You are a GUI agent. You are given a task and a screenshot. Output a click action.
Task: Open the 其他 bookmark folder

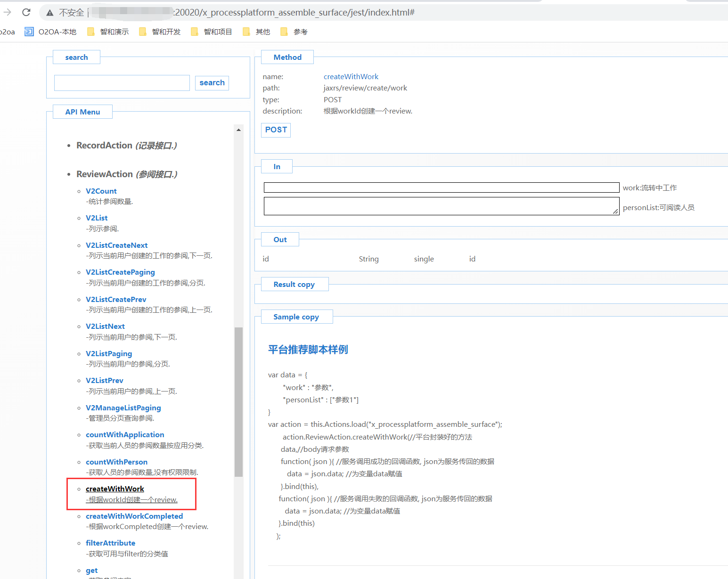coord(257,32)
